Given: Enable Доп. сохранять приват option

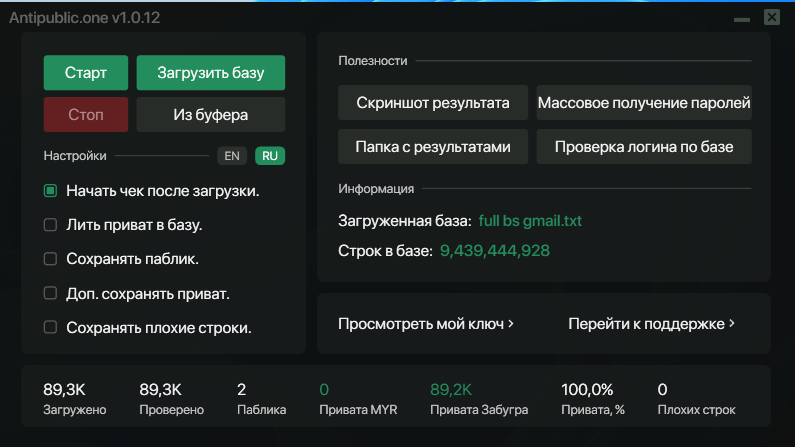Looking at the screenshot, I should 50,293.
